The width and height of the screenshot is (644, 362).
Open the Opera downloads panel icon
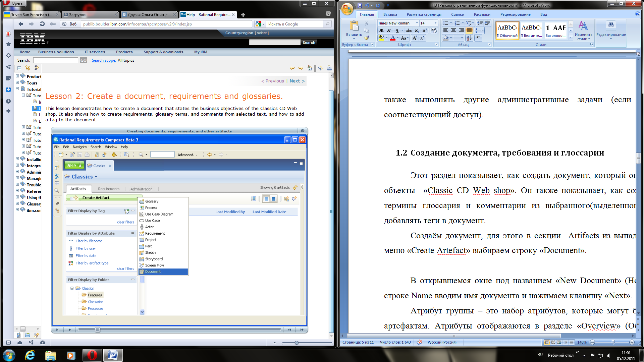pos(8,90)
